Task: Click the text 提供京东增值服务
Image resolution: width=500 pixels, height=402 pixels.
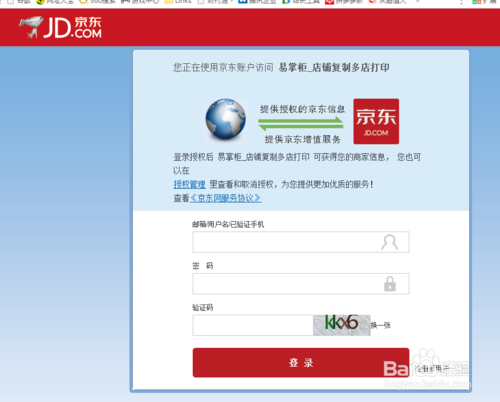Action: (x=303, y=139)
